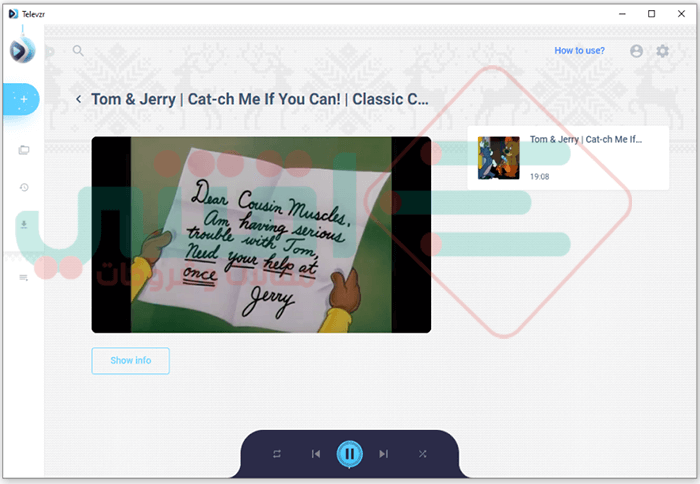Click the Tom & Jerry video player frame

261,235
